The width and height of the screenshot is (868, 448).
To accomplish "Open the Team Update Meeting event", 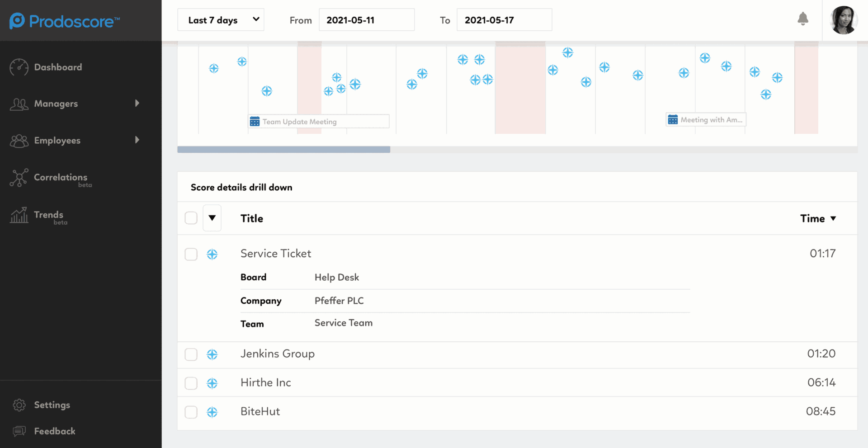I will [318, 122].
